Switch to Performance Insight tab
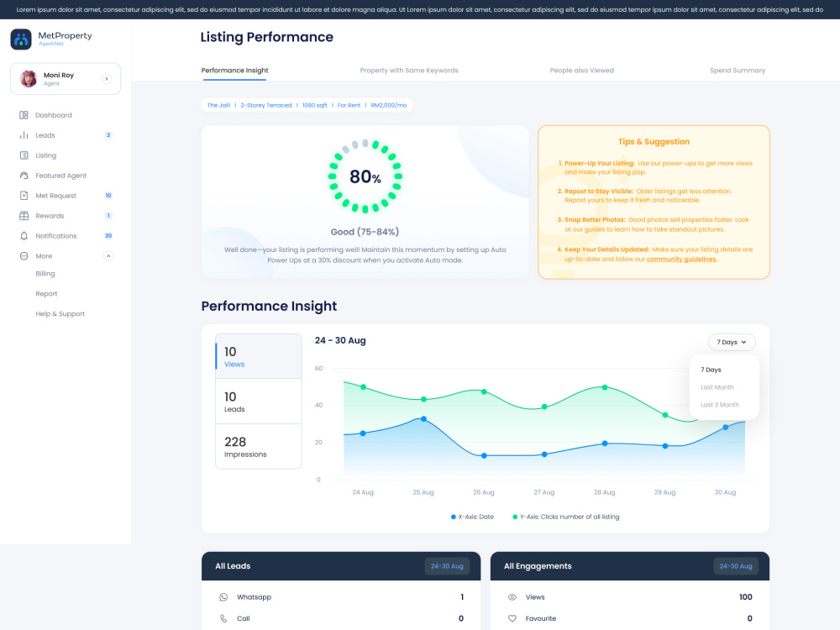The image size is (840, 630). pyautogui.click(x=234, y=71)
